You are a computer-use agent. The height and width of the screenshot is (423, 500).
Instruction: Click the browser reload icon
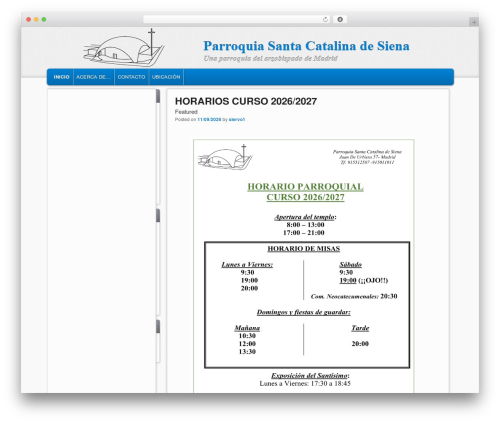click(325, 19)
